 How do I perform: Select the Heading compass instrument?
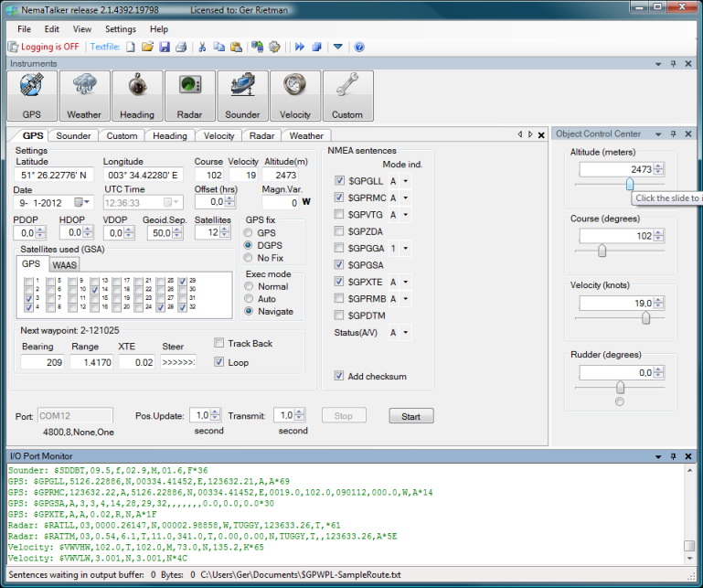137,96
